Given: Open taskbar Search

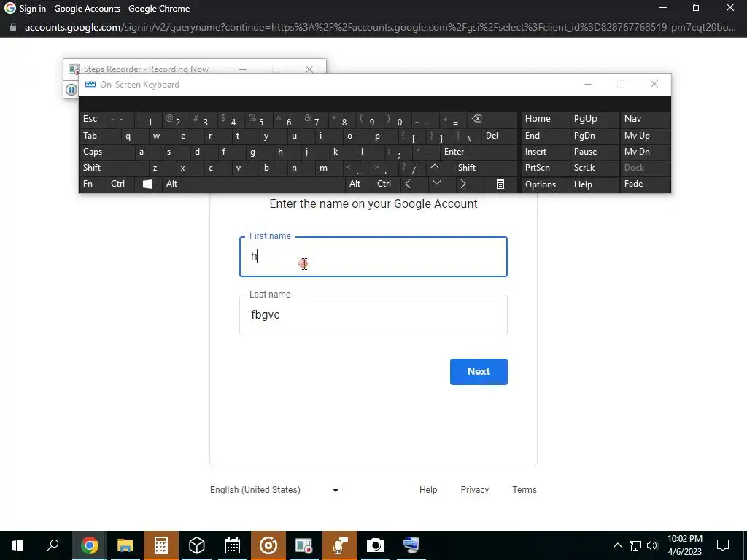Looking at the screenshot, I should pyautogui.click(x=53, y=545).
